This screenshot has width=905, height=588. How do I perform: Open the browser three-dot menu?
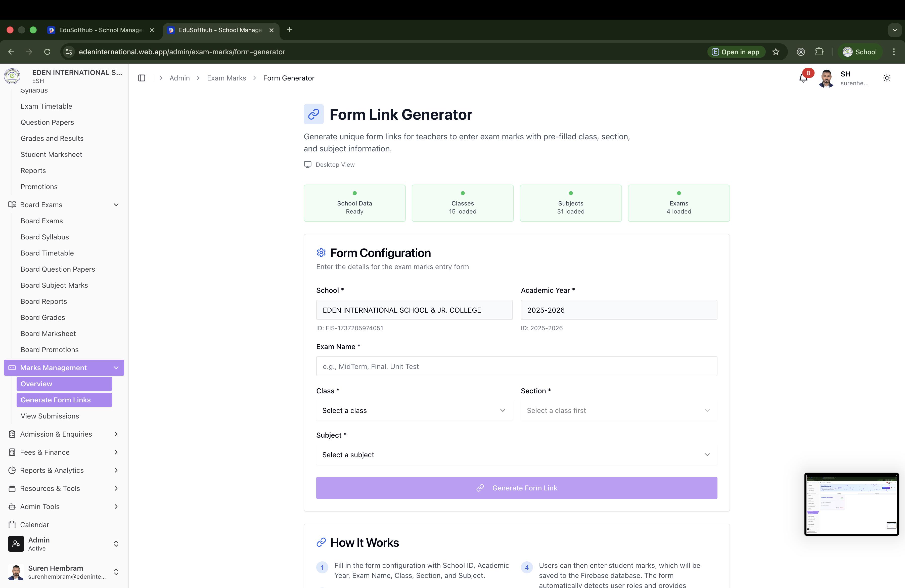(894, 52)
